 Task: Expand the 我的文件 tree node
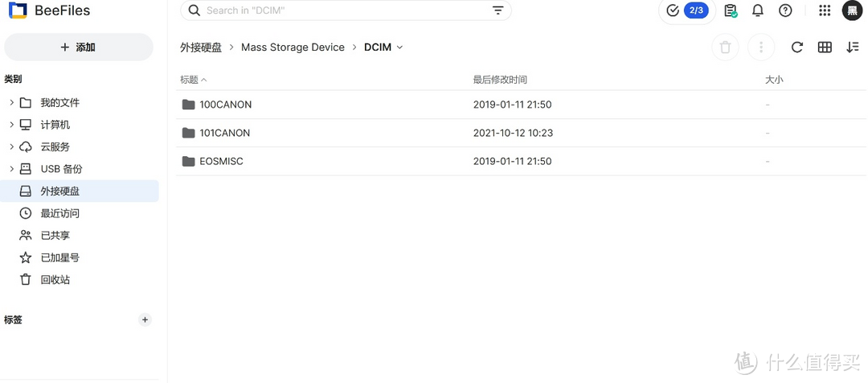(11, 103)
